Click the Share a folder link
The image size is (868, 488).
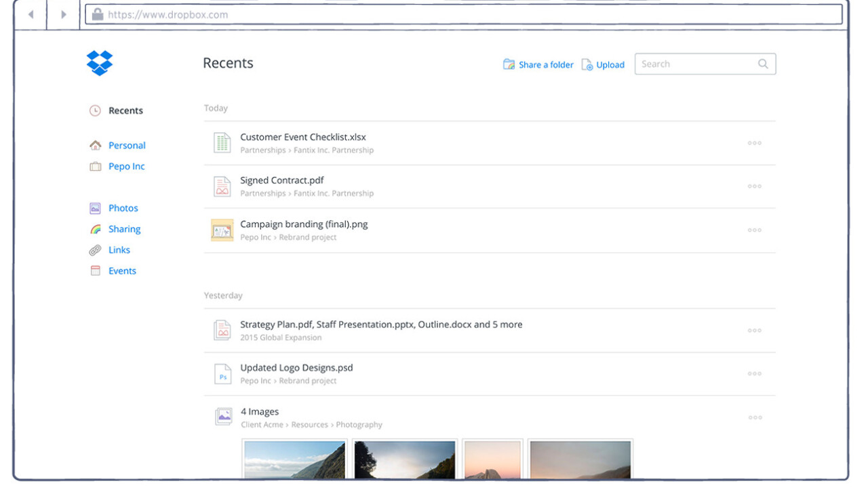click(x=545, y=65)
